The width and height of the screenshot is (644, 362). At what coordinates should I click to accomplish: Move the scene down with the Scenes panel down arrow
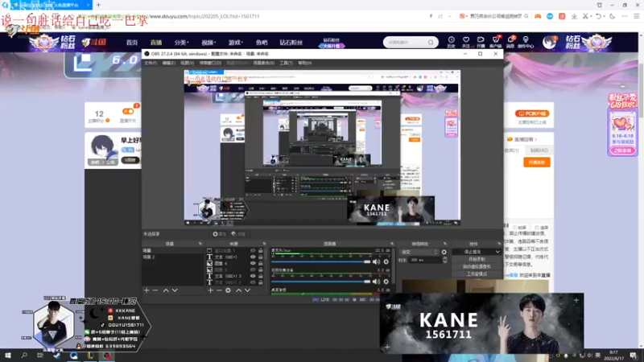tap(175, 290)
